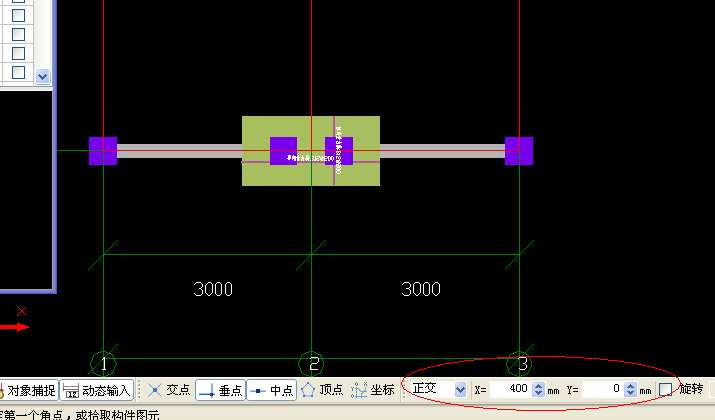Click the list panel's scroll-down arrow button

[42, 76]
